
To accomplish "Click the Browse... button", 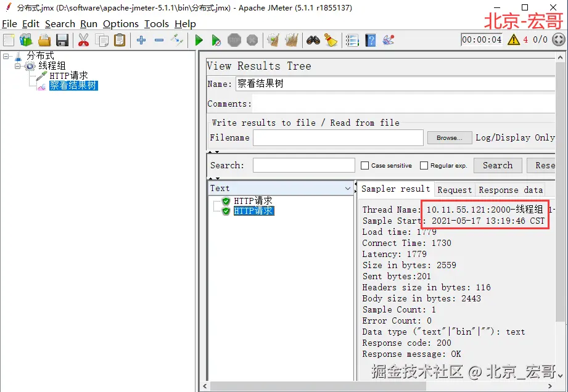I will point(449,138).
